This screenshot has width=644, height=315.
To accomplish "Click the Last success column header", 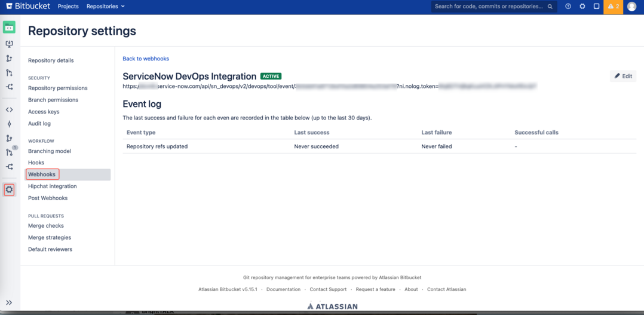I will (x=312, y=132).
